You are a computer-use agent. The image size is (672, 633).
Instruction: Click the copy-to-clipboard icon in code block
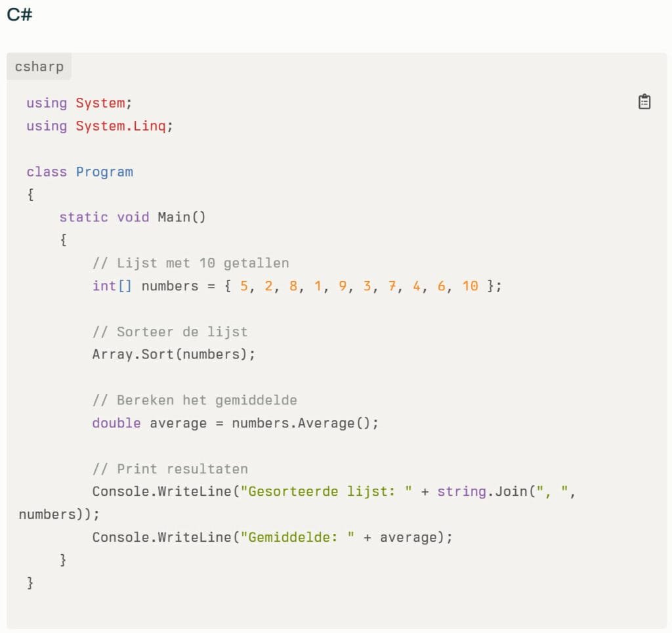(x=644, y=102)
